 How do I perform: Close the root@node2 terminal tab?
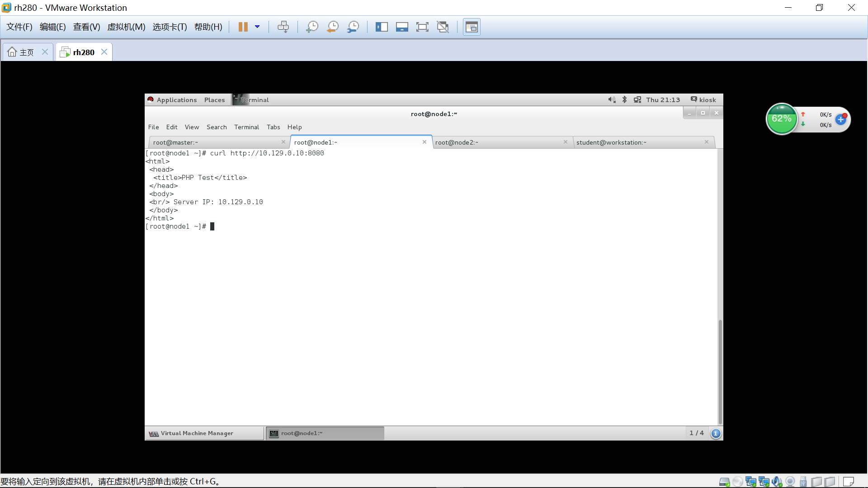pyautogui.click(x=565, y=142)
